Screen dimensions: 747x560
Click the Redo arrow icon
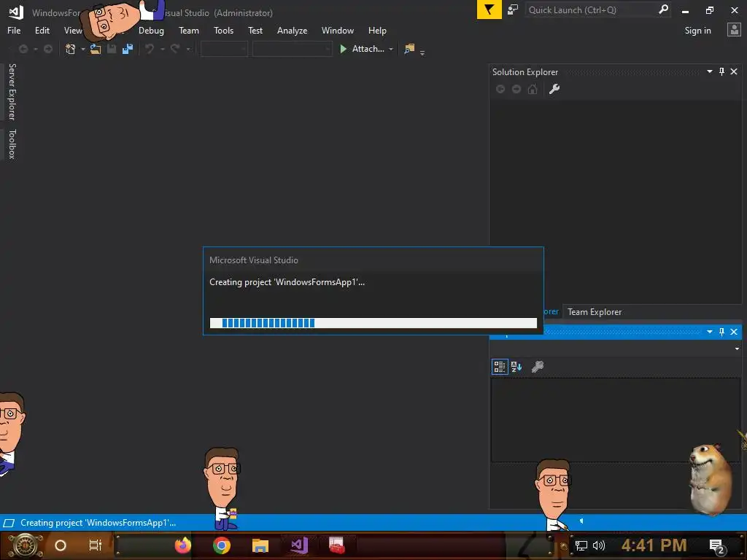coord(175,49)
